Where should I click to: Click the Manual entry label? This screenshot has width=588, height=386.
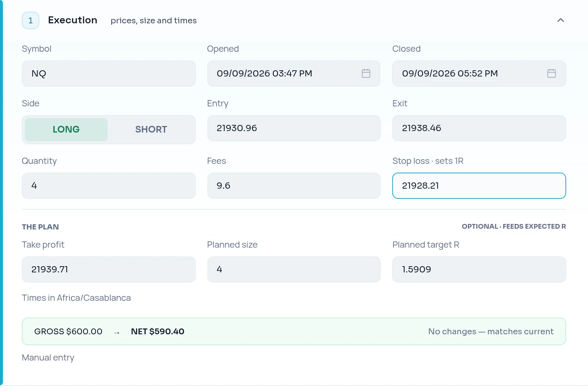(48, 358)
